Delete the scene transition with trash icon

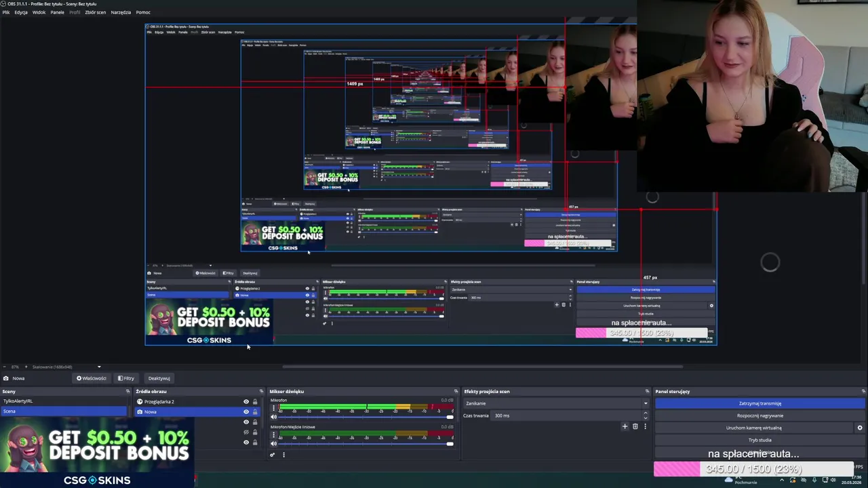tap(635, 426)
